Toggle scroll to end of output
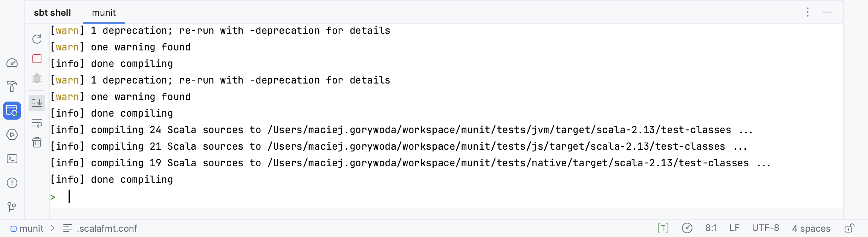The width and height of the screenshot is (868, 237). pyautogui.click(x=37, y=103)
